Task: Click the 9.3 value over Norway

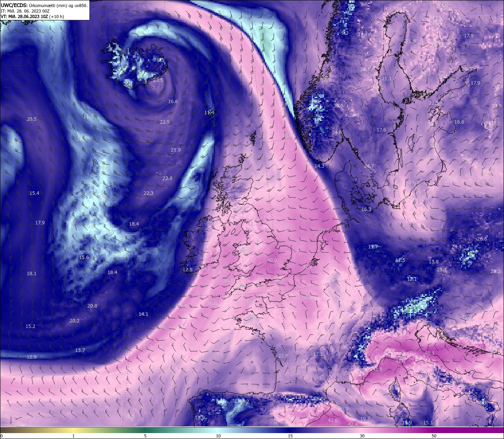Action: [345, 33]
